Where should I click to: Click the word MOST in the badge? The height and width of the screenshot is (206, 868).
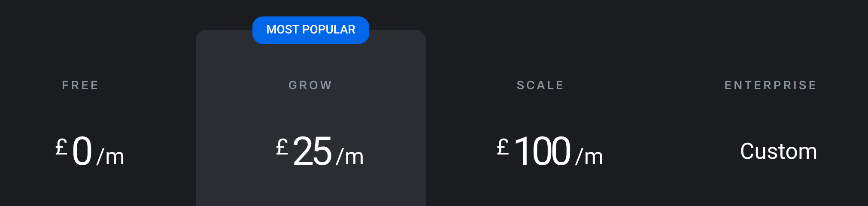(282, 30)
